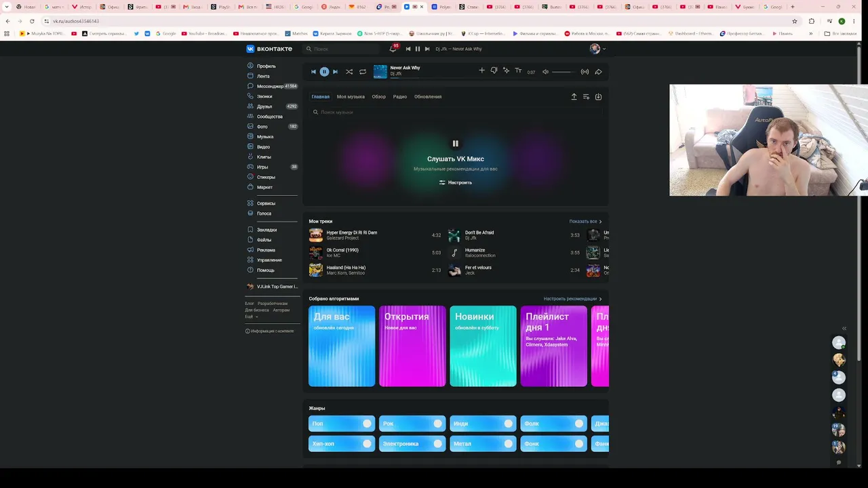868x488 pixels.
Task: Switch to the Моя музыка tab
Action: (x=351, y=96)
